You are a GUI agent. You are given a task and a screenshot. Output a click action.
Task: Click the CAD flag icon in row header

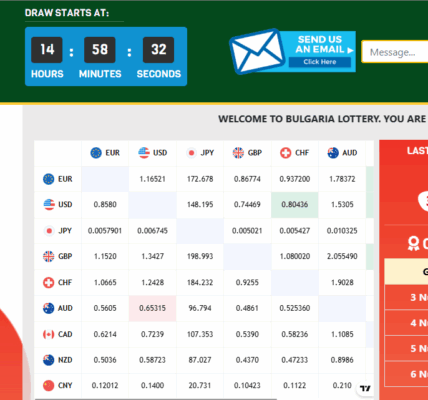[49, 334]
